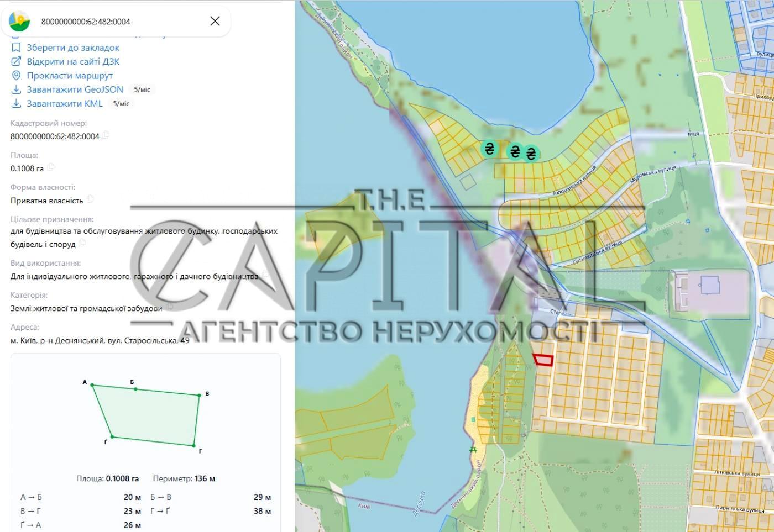Click the Б → В 29 м row

(x=211, y=497)
